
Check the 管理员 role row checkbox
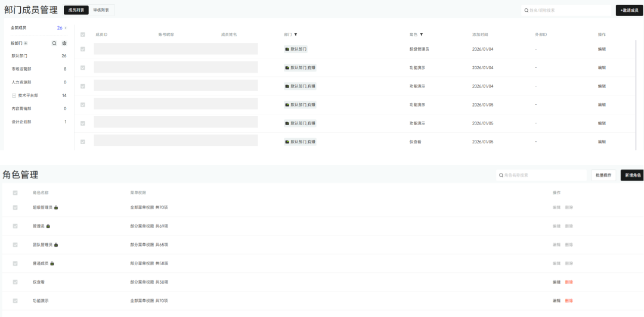(x=15, y=226)
